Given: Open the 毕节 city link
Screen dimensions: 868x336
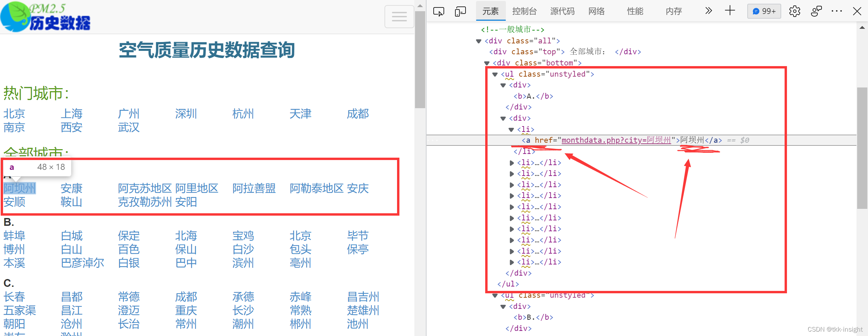Looking at the screenshot, I should pyautogui.click(x=358, y=236).
